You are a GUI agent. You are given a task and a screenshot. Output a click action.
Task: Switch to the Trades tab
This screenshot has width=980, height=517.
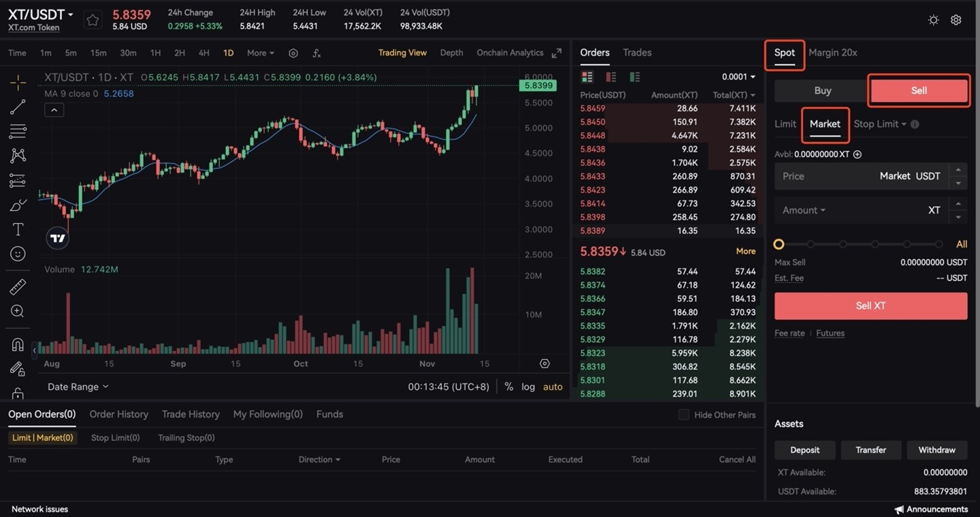(x=637, y=52)
